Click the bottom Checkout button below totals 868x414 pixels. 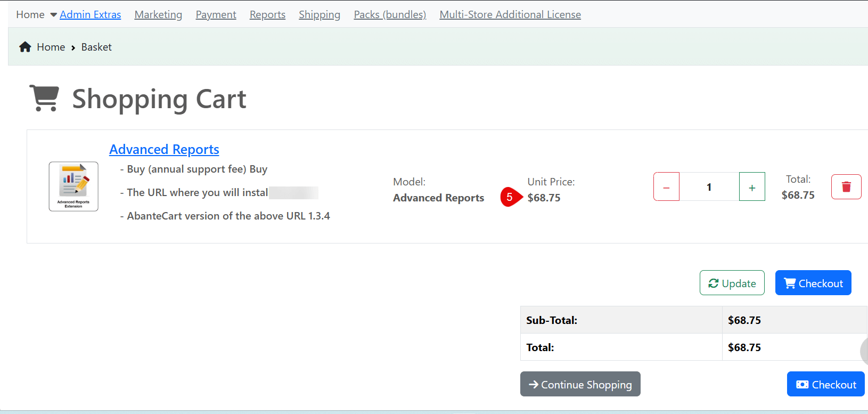pos(825,384)
